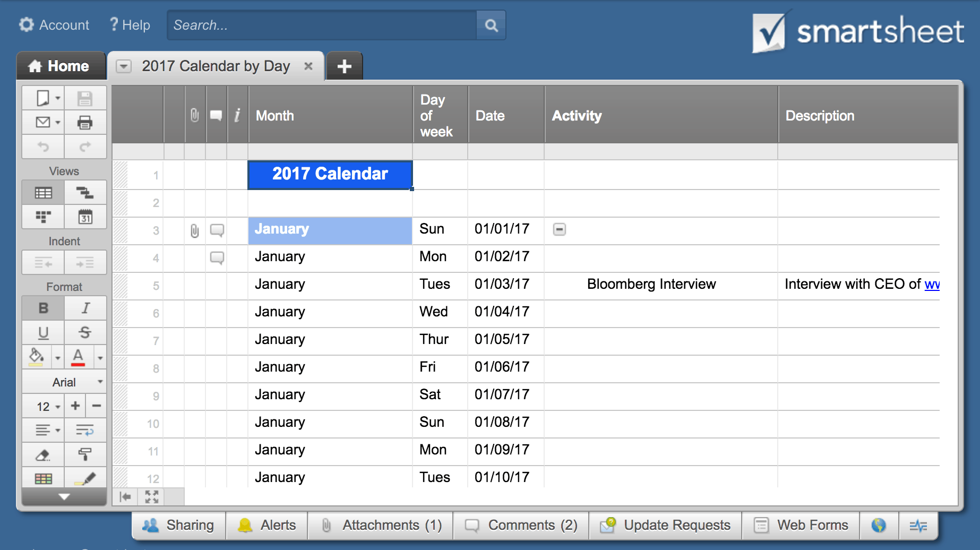This screenshot has height=550, width=980.
Task: Open the sheet tab dropdown menu
Action: click(124, 66)
